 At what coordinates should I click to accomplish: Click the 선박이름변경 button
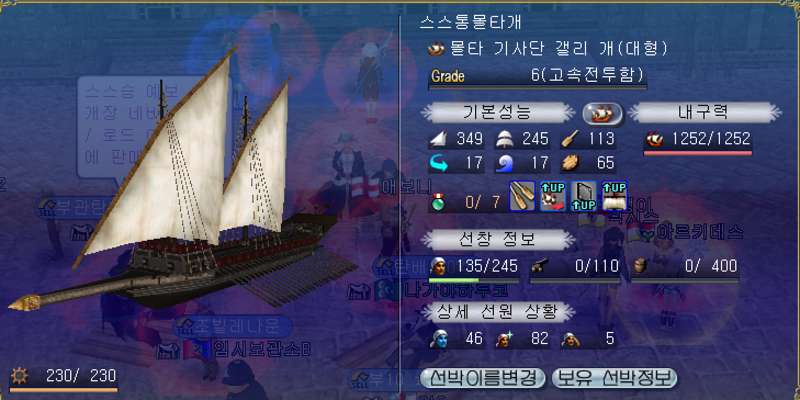pyautogui.click(x=483, y=378)
